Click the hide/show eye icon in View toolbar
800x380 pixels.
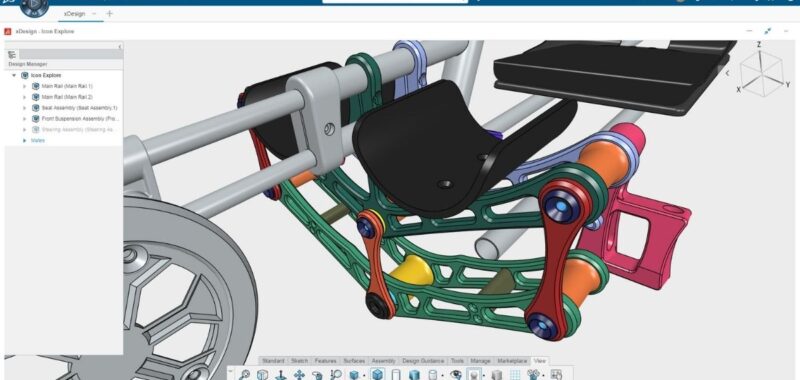[456, 374]
